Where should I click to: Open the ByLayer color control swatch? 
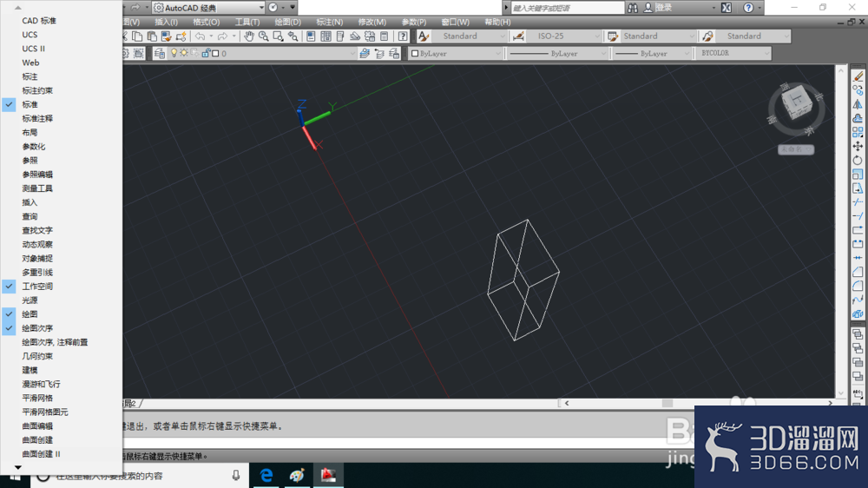point(457,54)
